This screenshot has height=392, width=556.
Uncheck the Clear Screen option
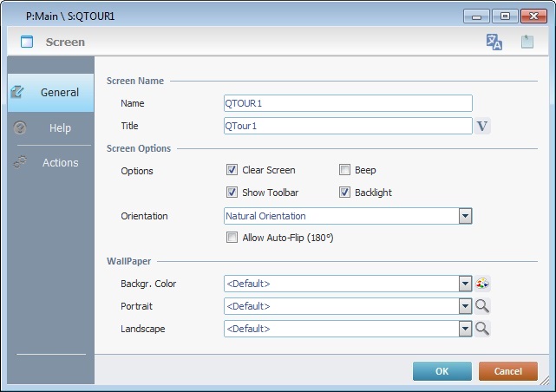tap(232, 170)
